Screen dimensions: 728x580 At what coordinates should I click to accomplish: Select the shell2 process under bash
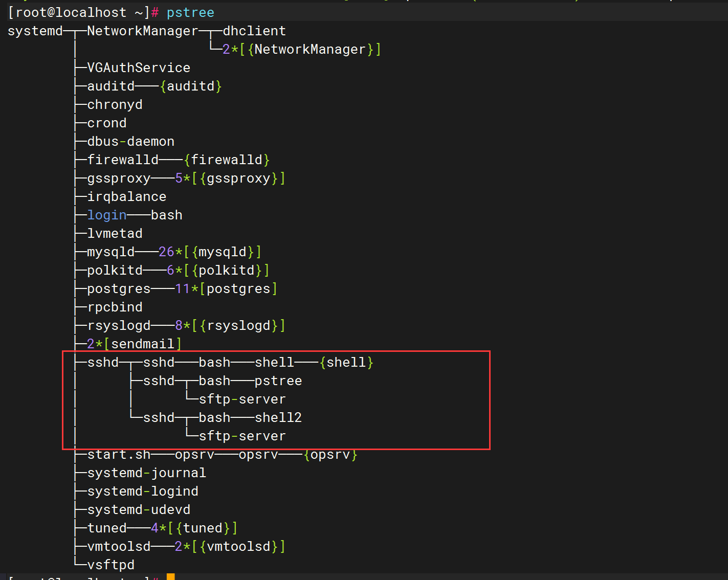(278, 418)
